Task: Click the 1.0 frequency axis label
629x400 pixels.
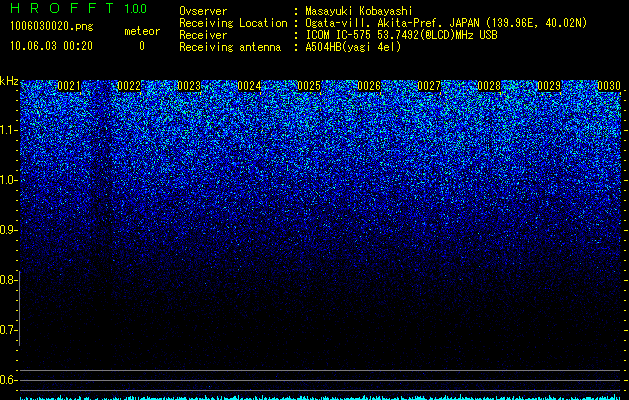Action: pos(7,180)
